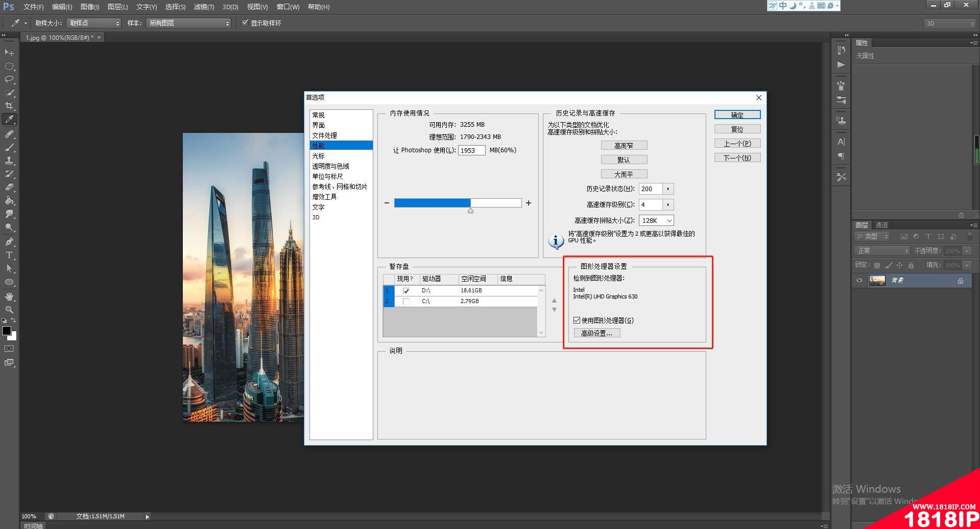Go to Next preferences page
Viewport: 980px width, 529px height.
point(737,158)
